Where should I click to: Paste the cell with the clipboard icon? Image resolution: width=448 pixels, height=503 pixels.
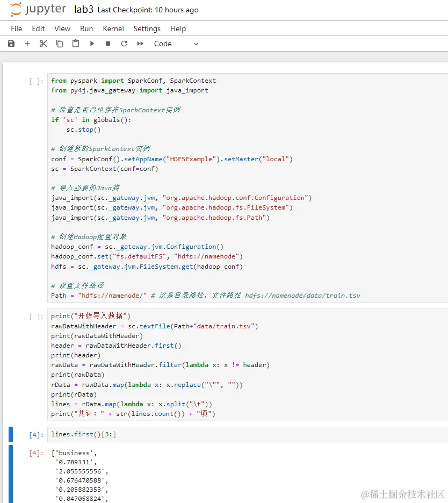(x=76, y=44)
